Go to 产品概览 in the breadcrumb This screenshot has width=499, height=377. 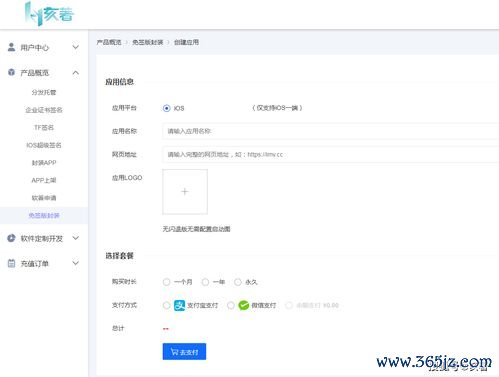109,42
